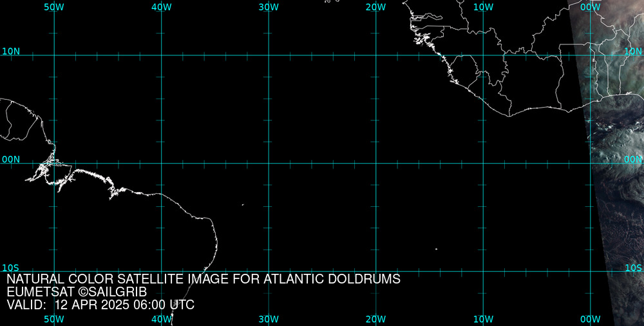The width and height of the screenshot is (644, 326).
Task: Click the "NATURAL COLOR SATELLITE IMAGE FOR ATLANTIC DOLDRUMS" caption
Action: [x=204, y=279]
